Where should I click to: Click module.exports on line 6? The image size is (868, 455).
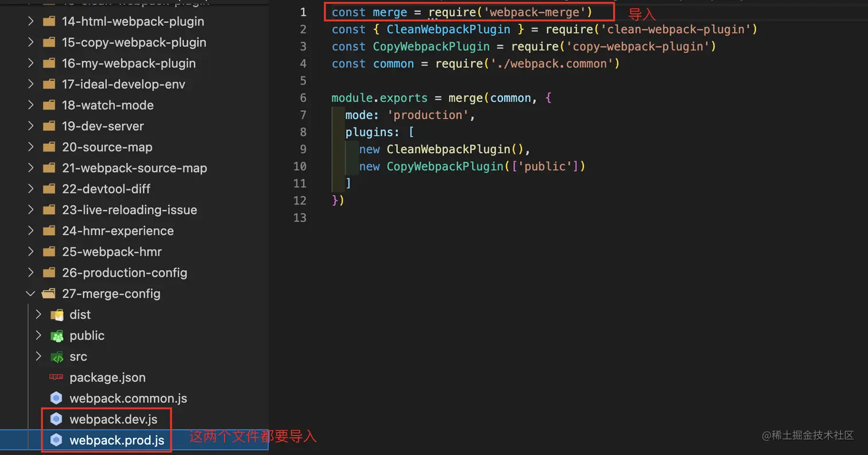379,98
